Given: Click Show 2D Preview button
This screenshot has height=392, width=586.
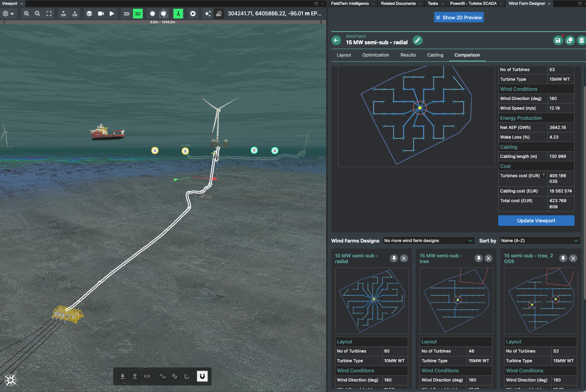Looking at the screenshot, I should click(x=459, y=18).
